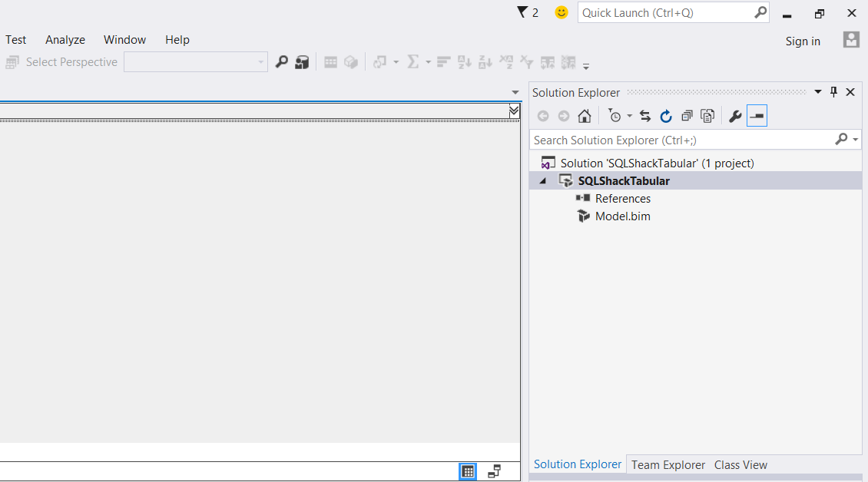Open the Pending Changes Filter dropdown arrow
Screen dimensions: 868x482
point(630,116)
